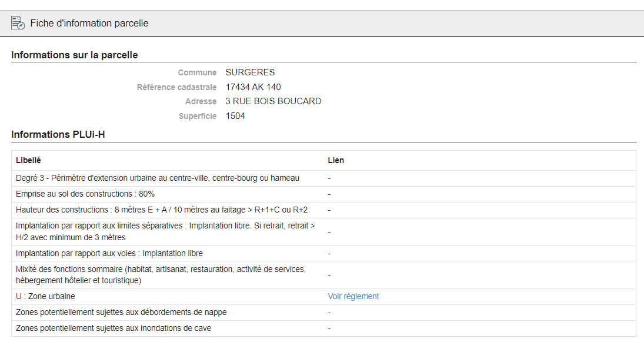Click the Mixité des fonctions sommaire row
The width and height of the screenshot is (644, 345).
[161, 275]
